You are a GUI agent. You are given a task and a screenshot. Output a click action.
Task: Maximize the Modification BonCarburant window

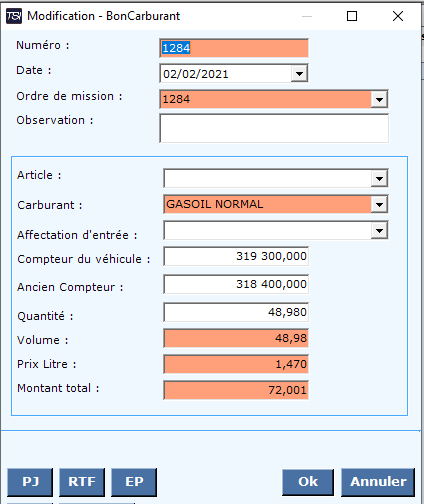click(x=352, y=16)
